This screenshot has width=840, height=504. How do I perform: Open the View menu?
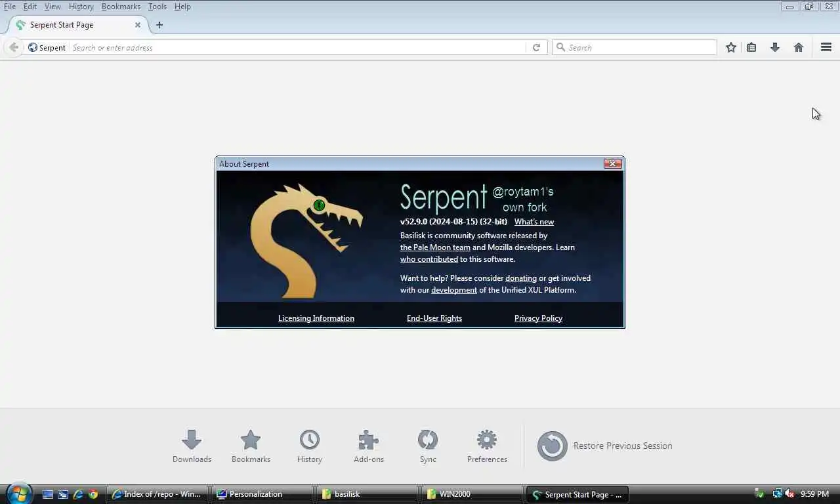click(x=52, y=7)
